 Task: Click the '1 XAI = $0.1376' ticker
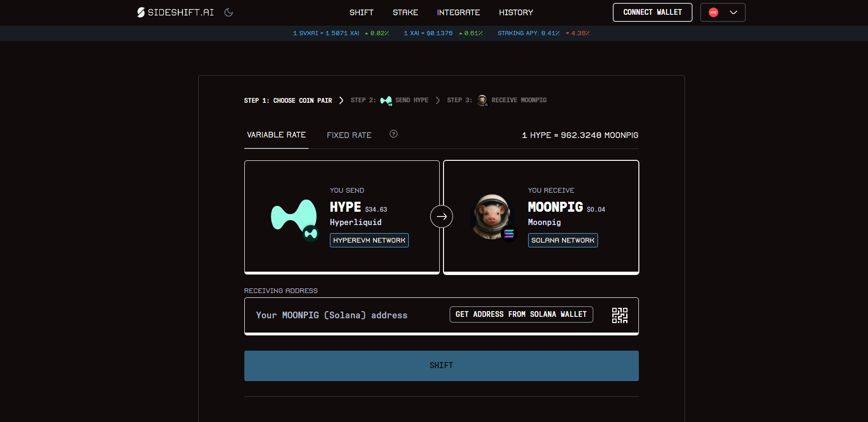(428, 33)
